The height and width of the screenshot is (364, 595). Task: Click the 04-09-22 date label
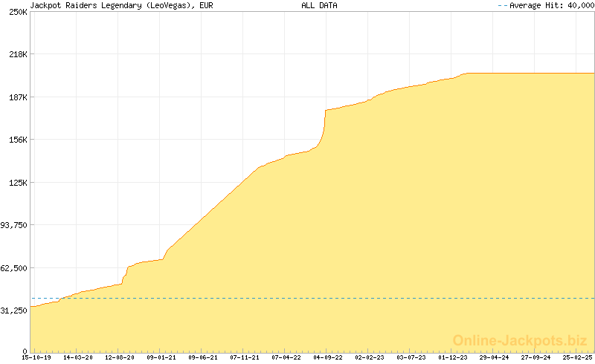(x=328, y=357)
